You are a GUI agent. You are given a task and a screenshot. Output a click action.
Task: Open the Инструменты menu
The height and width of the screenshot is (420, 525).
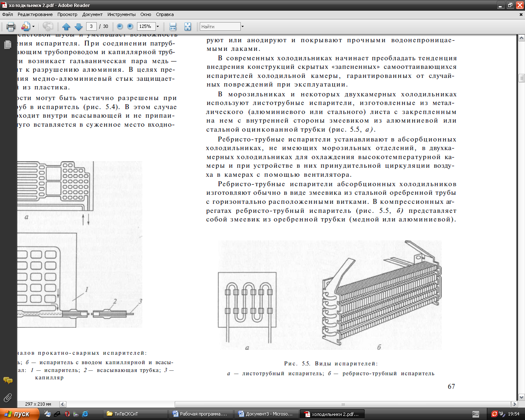coord(121,14)
